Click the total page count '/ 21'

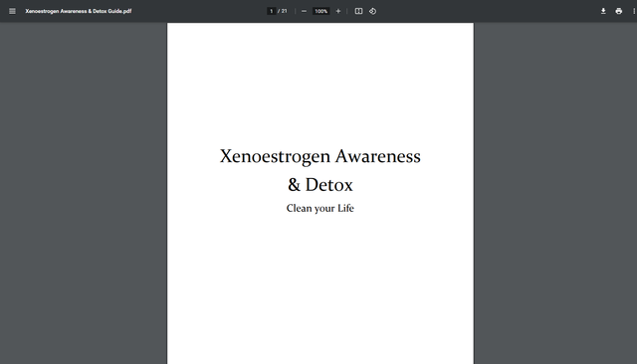coord(283,11)
